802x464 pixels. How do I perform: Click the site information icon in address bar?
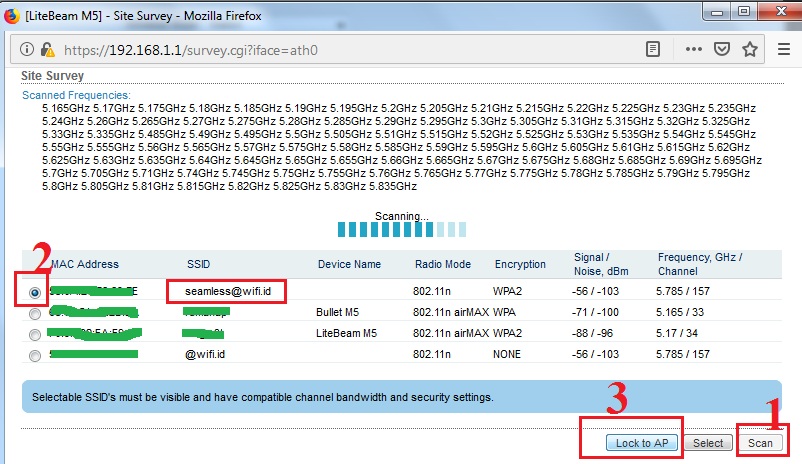(27, 49)
